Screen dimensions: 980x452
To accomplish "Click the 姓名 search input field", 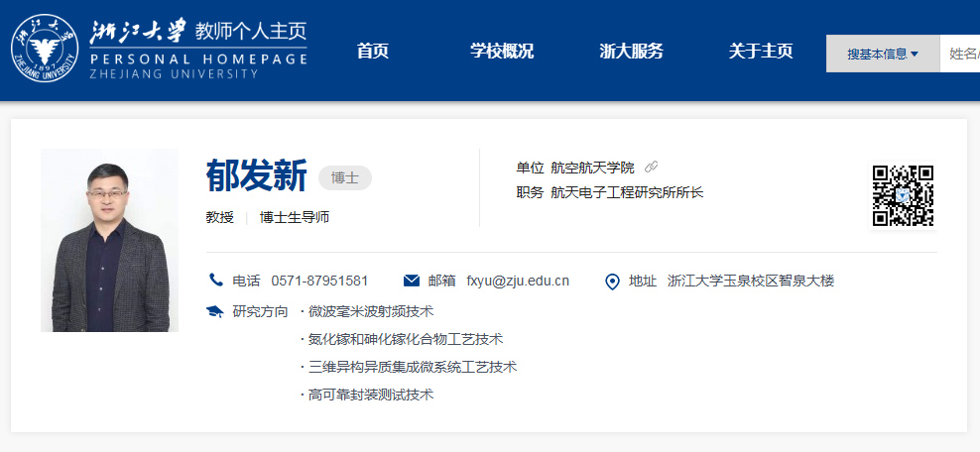I will coord(960,54).
